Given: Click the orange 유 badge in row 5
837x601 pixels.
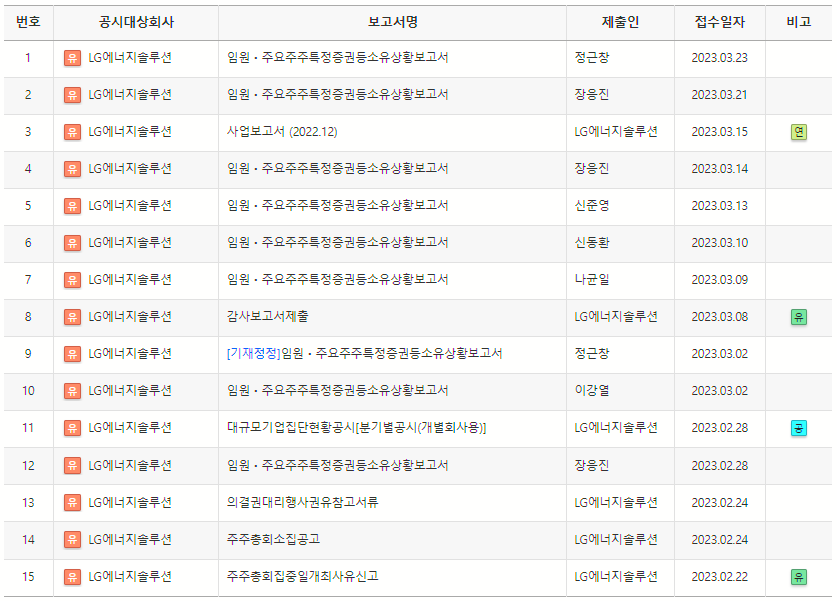Looking at the screenshot, I should [x=72, y=206].
